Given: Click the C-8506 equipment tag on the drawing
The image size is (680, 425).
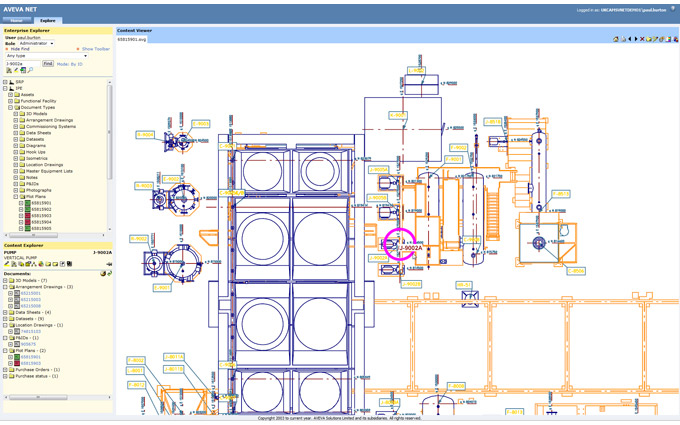Looking at the screenshot, I should coord(576,271).
